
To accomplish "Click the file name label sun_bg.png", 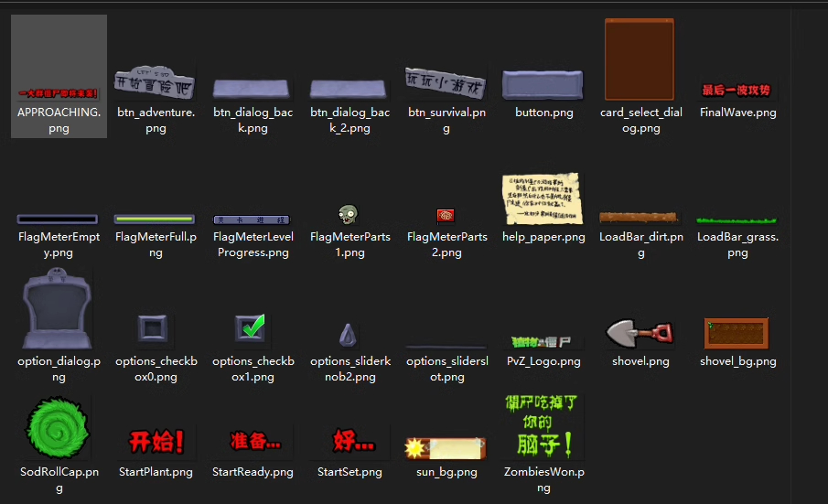I will coord(446,472).
